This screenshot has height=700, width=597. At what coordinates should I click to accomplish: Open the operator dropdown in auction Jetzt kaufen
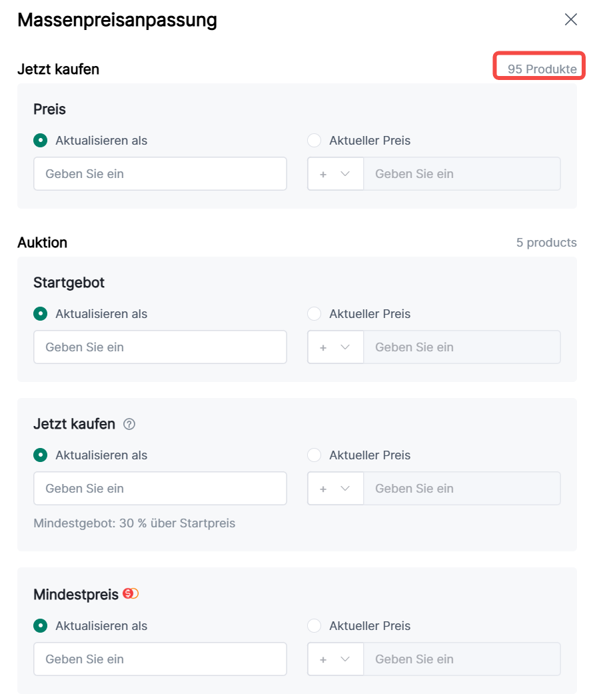click(335, 489)
